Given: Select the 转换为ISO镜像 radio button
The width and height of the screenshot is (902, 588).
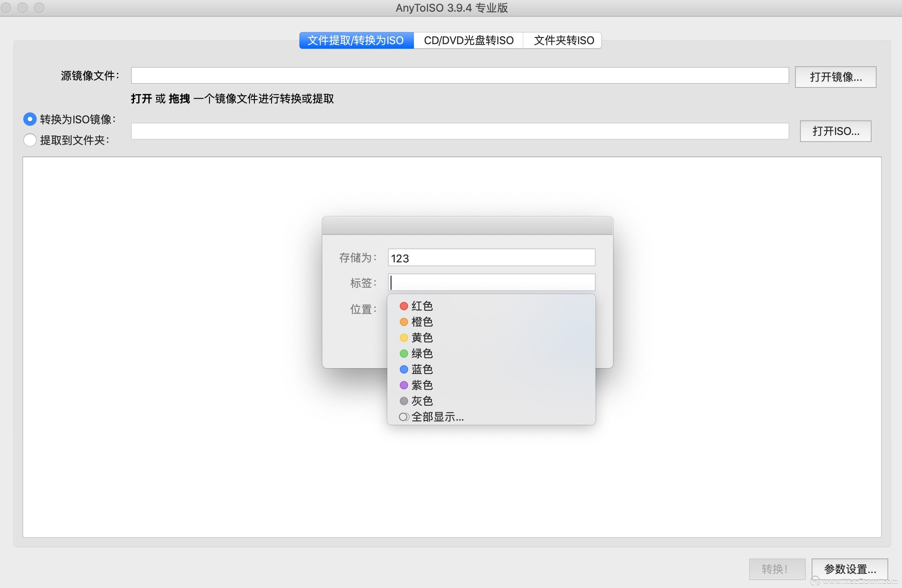Looking at the screenshot, I should [30, 119].
